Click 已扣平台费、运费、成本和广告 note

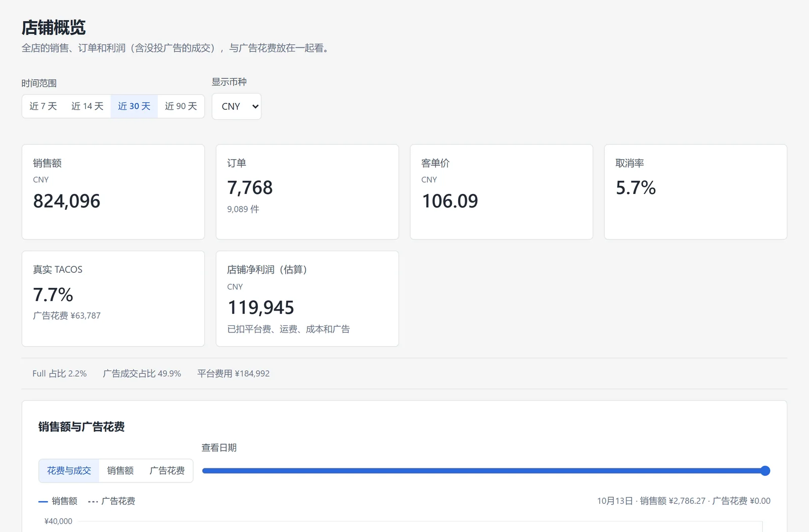(289, 329)
